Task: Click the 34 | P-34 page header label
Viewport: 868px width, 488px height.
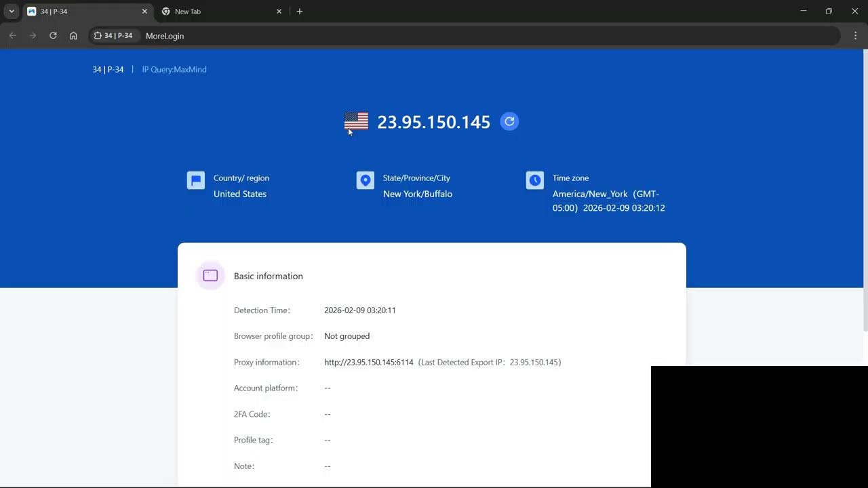Action: click(x=108, y=69)
